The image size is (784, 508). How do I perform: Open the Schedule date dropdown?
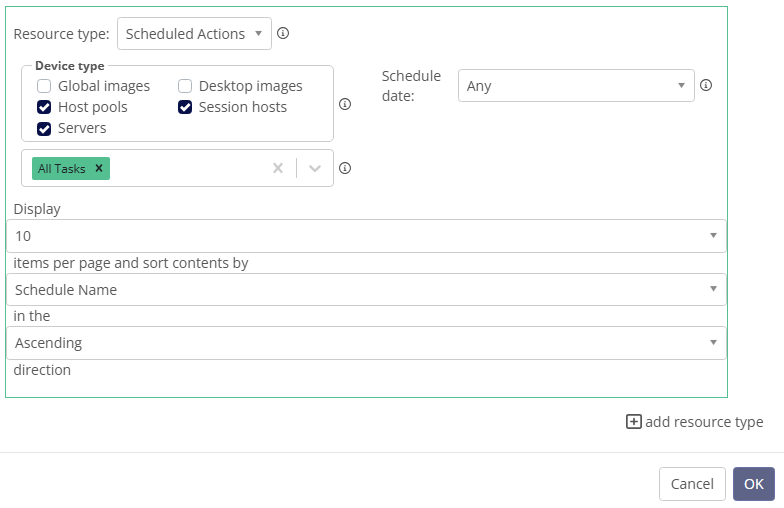pos(576,86)
